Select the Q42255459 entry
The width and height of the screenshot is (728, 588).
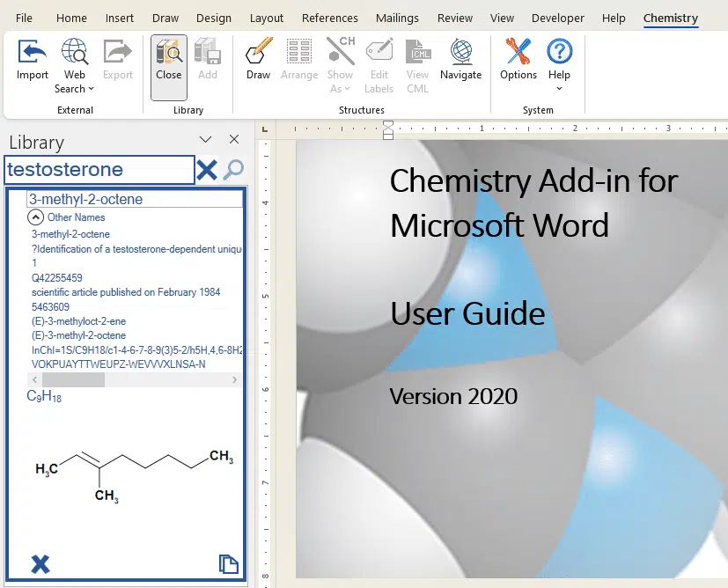[x=56, y=278]
